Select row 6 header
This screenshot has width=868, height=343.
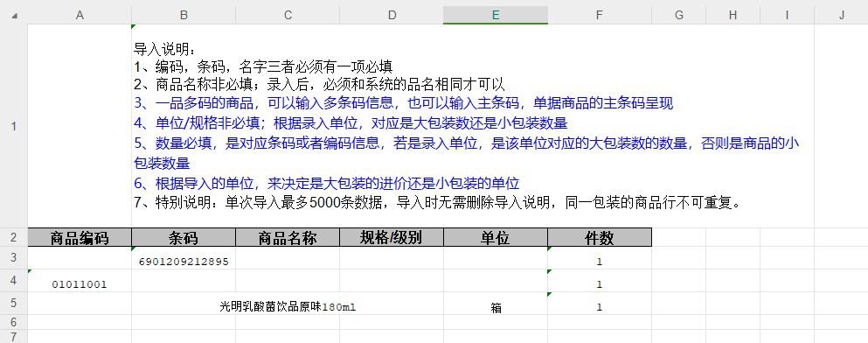(14, 322)
